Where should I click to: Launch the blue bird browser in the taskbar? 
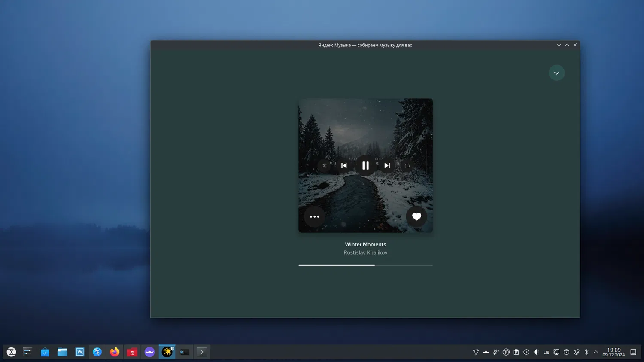[97, 352]
